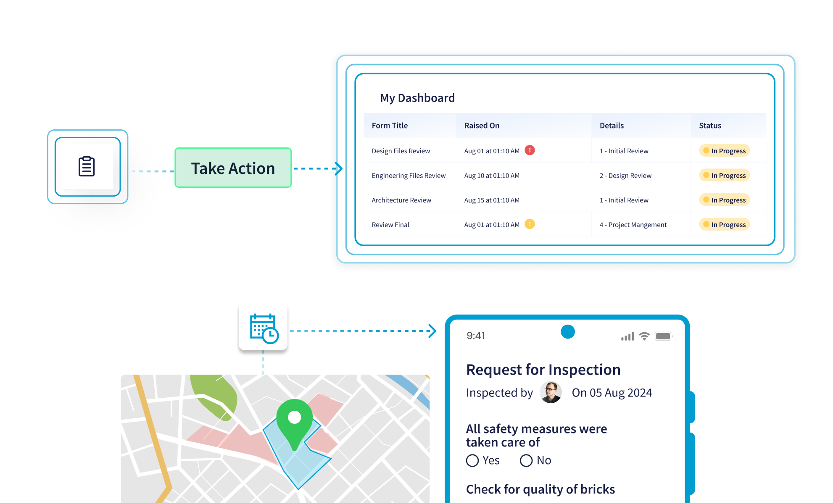Click the Wi-Fi status icon on the phone
Image resolution: width=833 pixels, height=504 pixels.
pos(644,336)
